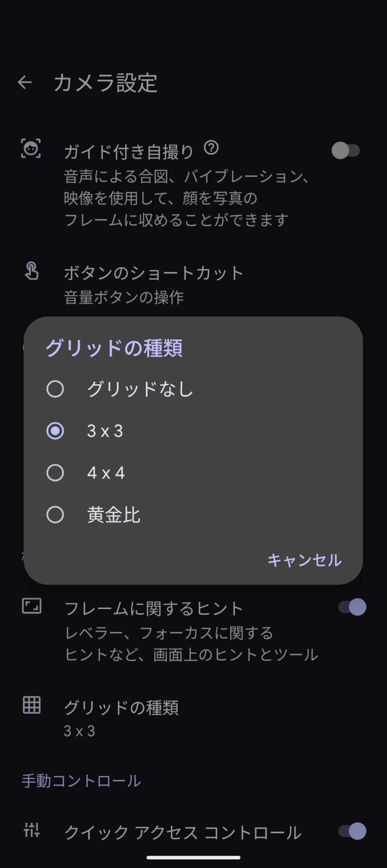Tap the quick access controls sliders icon
The height and width of the screenshot is (868, 387).
click(32, 830)
